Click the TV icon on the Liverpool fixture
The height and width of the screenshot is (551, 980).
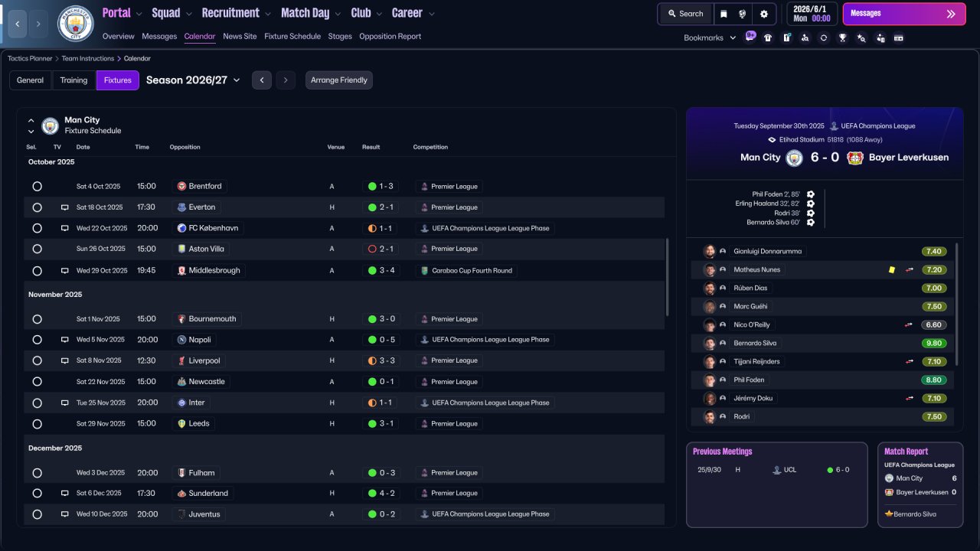tap(65, 360)
